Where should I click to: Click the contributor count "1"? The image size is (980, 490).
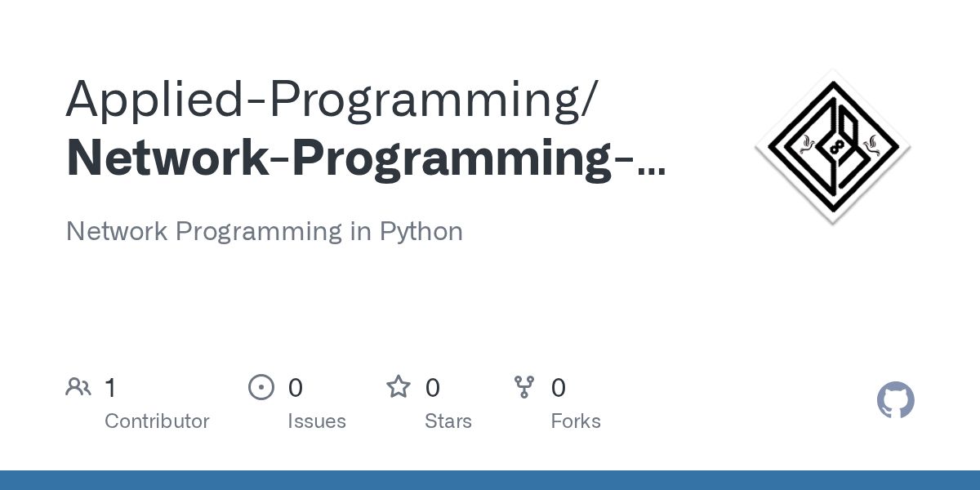[x=110, y=388]
